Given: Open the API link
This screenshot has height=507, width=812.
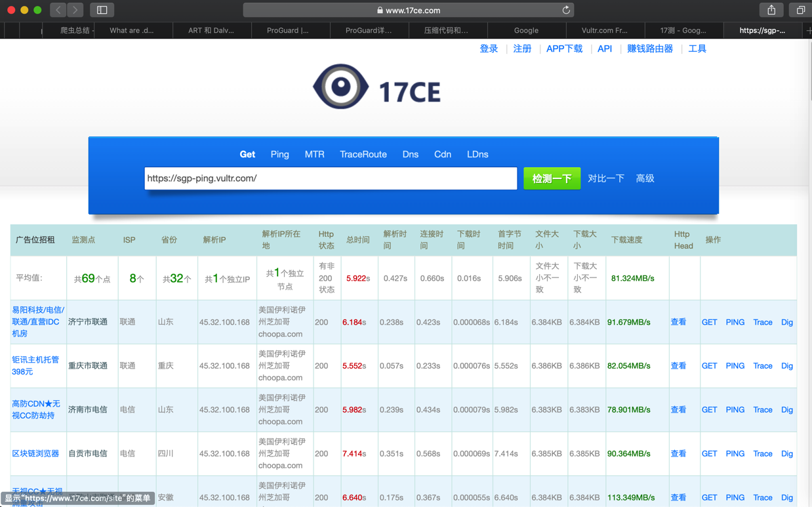Looking at the screenshot, I should click(605, 49).
